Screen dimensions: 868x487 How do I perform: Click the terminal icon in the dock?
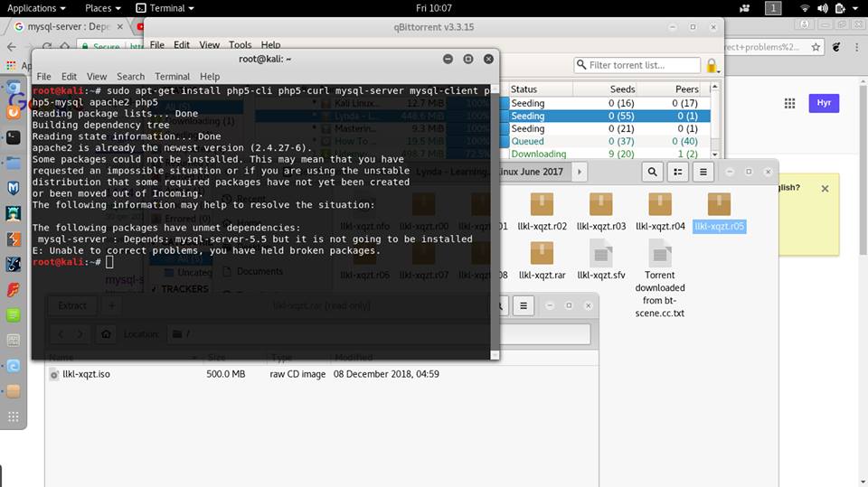(13, 138)
